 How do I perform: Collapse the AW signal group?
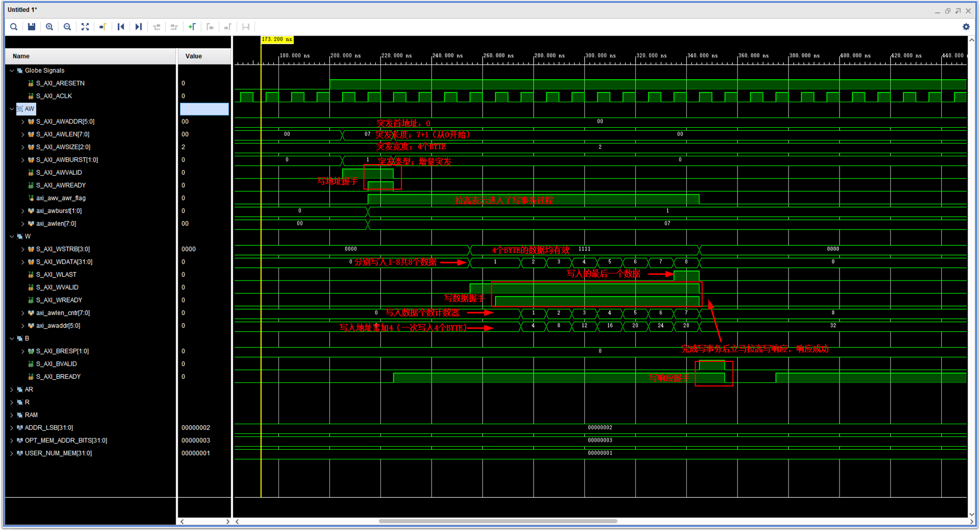pos(11,109)
